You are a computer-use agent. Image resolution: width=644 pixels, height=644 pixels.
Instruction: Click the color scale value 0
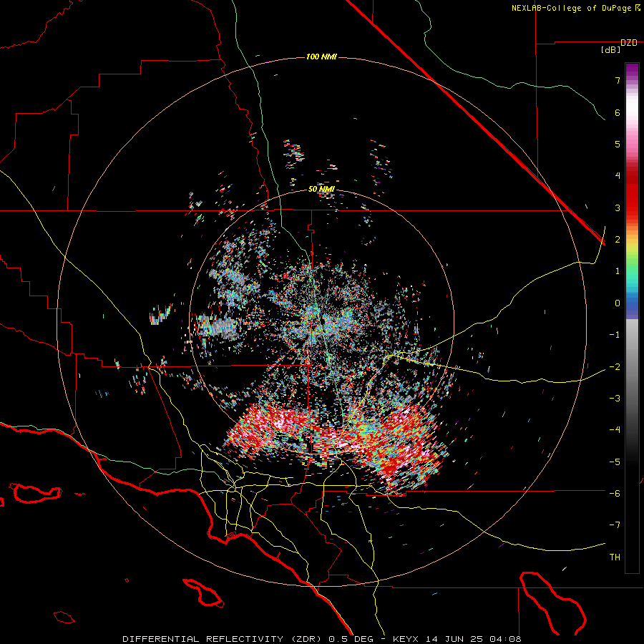(618, 303)
